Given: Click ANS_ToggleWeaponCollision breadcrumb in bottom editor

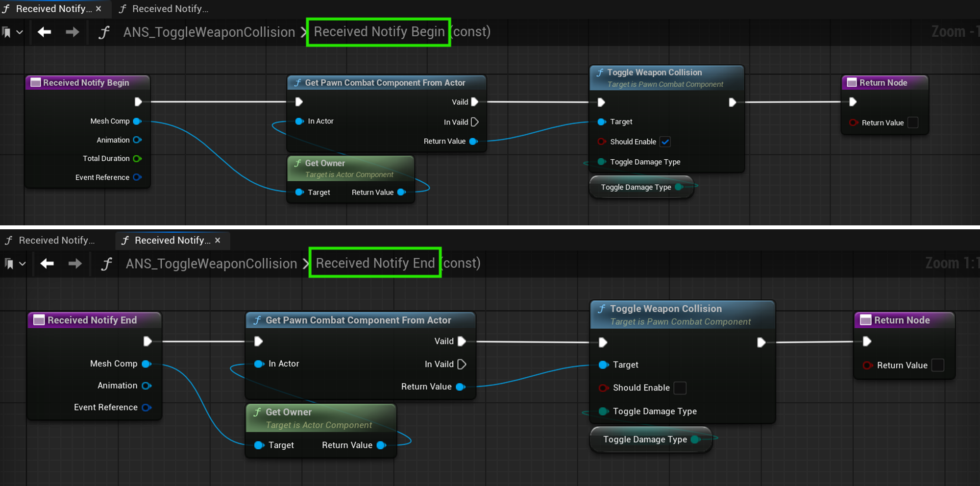Looking at the screenshot, I should click(x=212, y=264).
